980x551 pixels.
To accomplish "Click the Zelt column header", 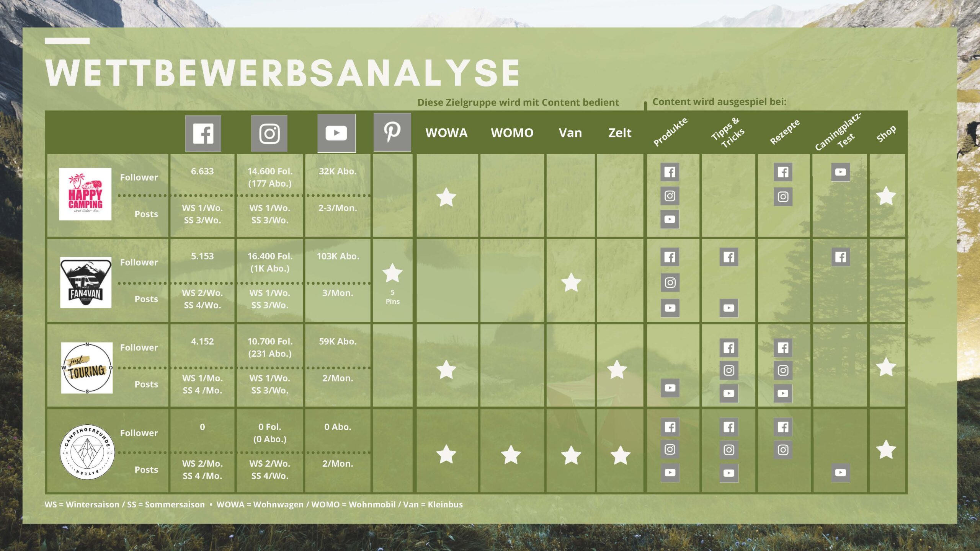I will coord(620,133).
